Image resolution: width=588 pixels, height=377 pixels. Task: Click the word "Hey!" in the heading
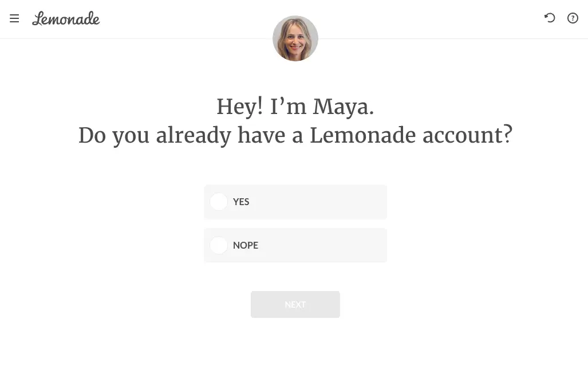click(x=239, y=107)
